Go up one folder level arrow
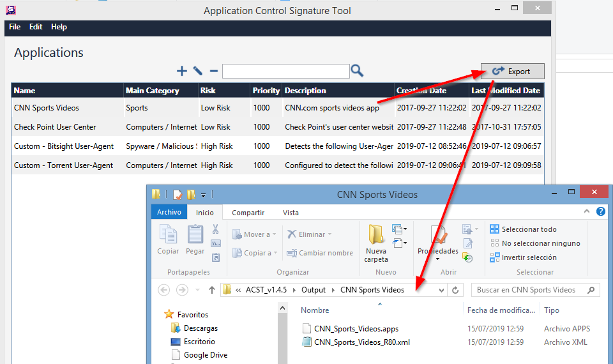613x364 pixels. 212,290
